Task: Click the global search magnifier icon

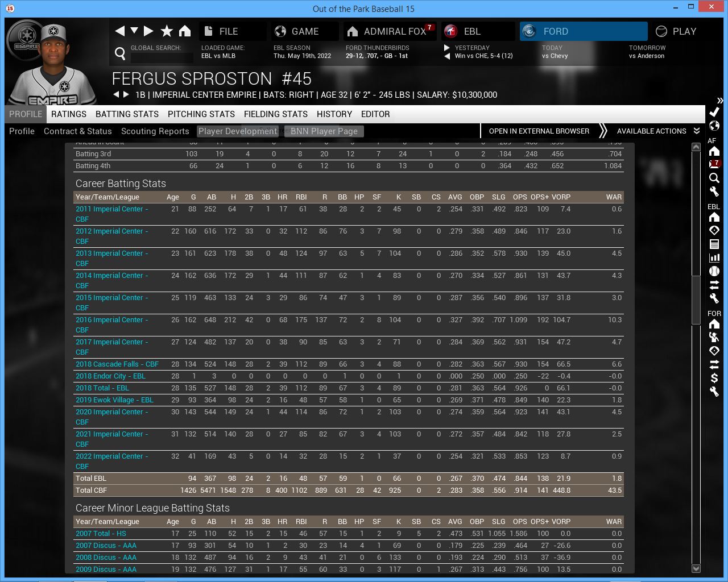Action: point(120,53)
